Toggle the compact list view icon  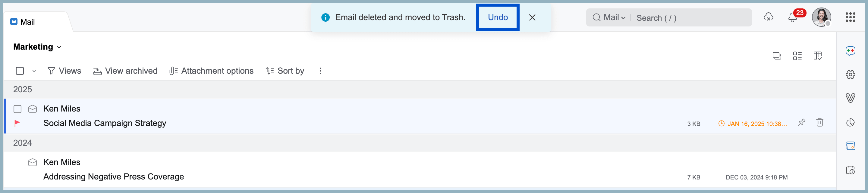tap(797, 56)
